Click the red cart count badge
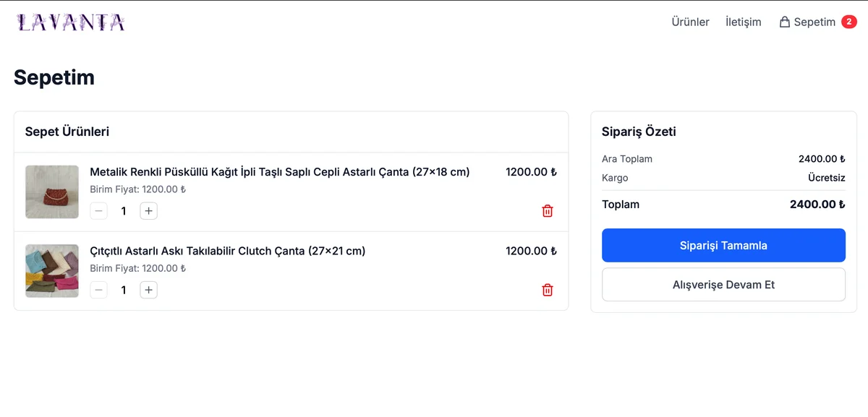This screenshot has width=868, height=417. coord(848,22)
